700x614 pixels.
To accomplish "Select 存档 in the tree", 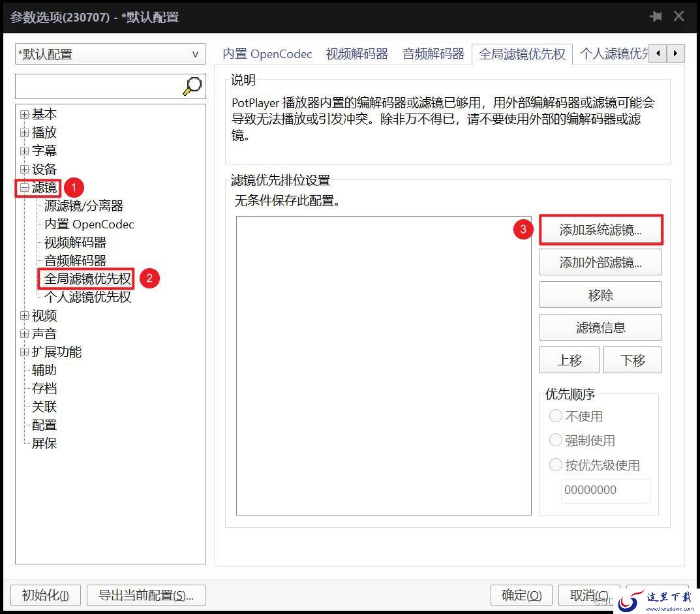I will point(44,388).
